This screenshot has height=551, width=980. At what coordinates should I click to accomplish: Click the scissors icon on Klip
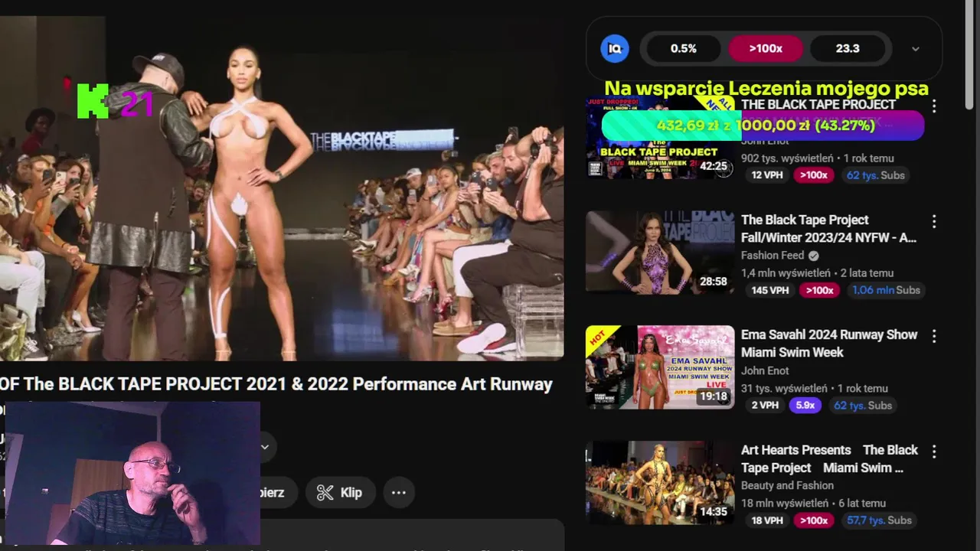325,493
